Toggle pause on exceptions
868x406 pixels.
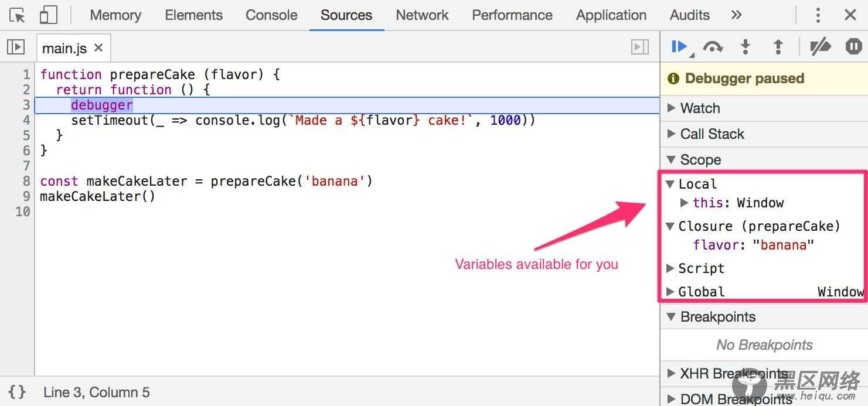[854, 47]
